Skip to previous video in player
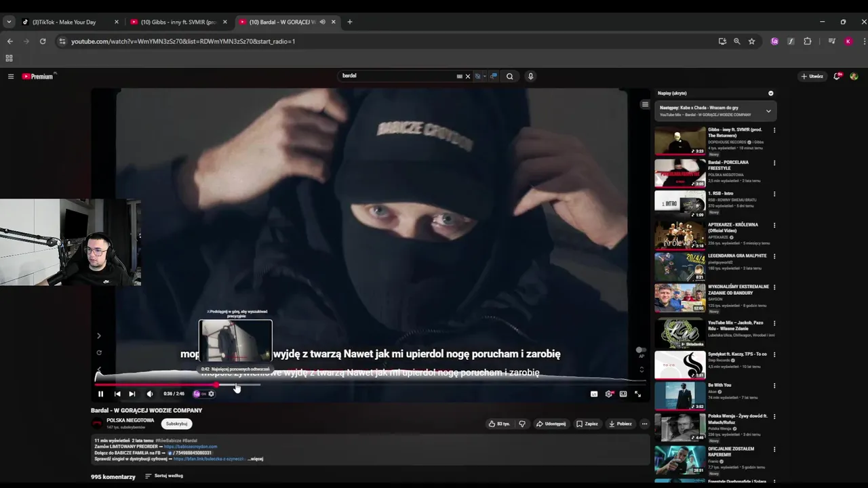This screenshot has width=868, height=488. click(x=117, y=394)
